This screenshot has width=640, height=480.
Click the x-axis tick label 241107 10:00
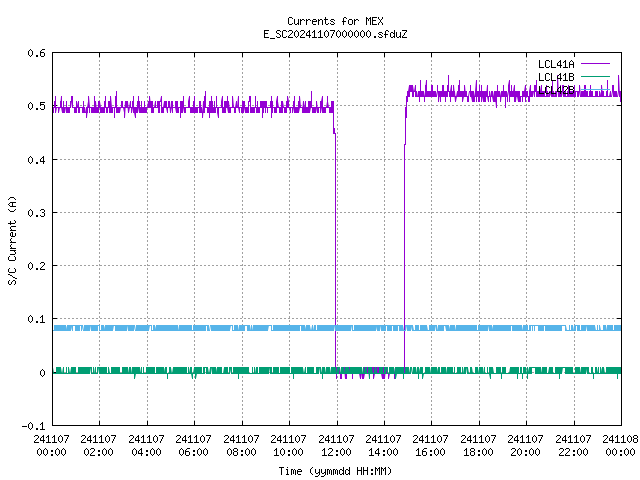[x=289, y=446]
